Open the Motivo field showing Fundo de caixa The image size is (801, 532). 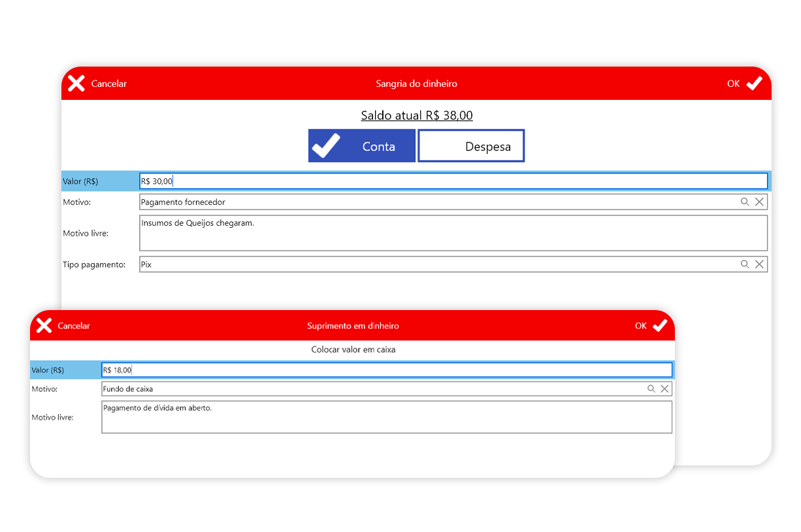pos(387,389)
